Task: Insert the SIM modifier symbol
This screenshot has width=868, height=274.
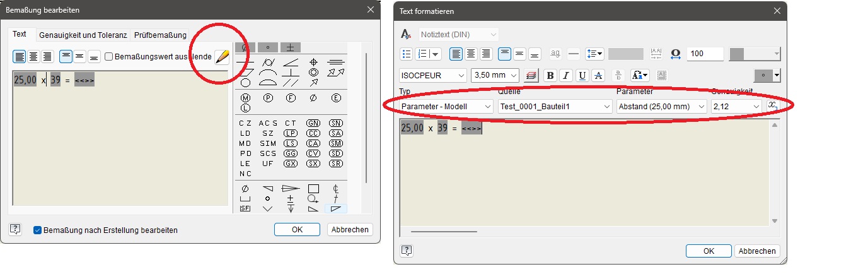Action: pyautogui.click(x=268, y=143)
